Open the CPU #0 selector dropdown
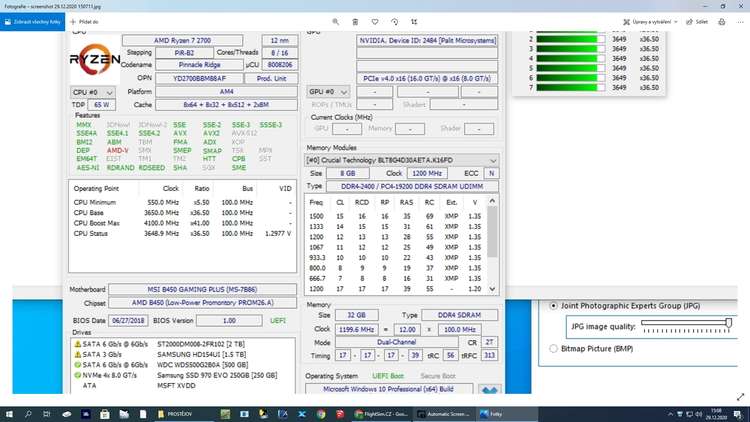The height and width of the screenshot is (422, 750). click(x=93, y=91)
